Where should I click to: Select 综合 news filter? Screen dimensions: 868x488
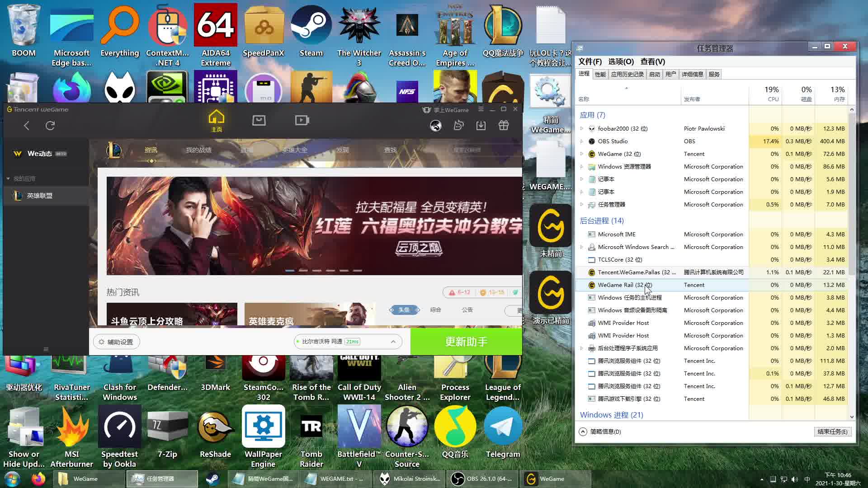(435, 310)
